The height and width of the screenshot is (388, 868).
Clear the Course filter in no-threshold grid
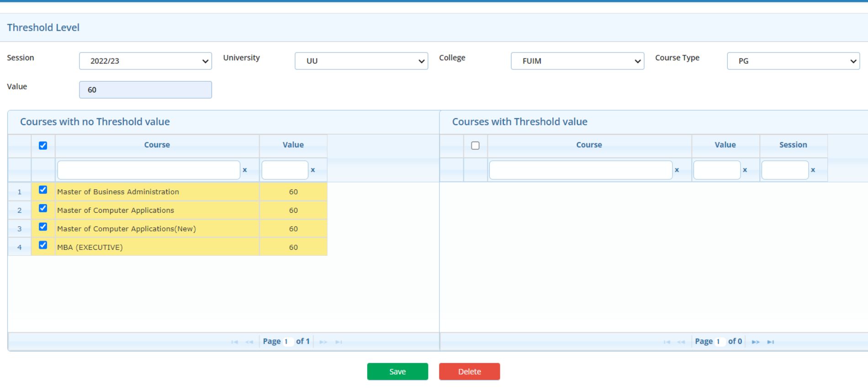245,170
